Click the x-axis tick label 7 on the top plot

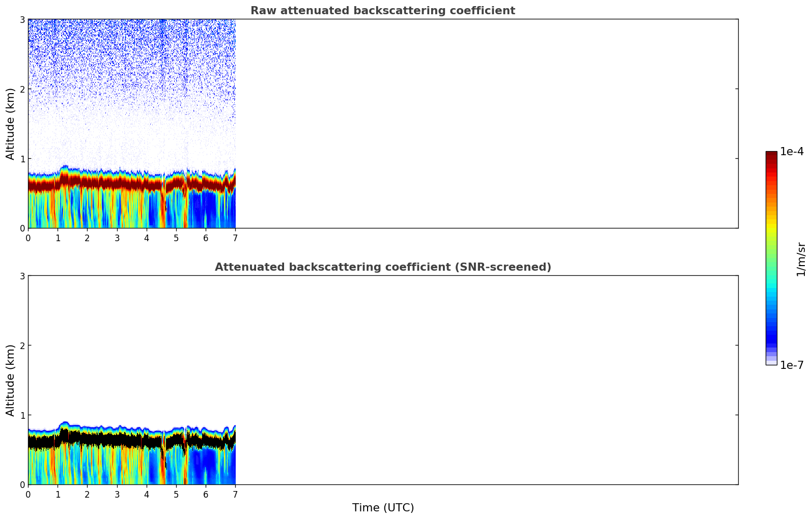point(235,238)
